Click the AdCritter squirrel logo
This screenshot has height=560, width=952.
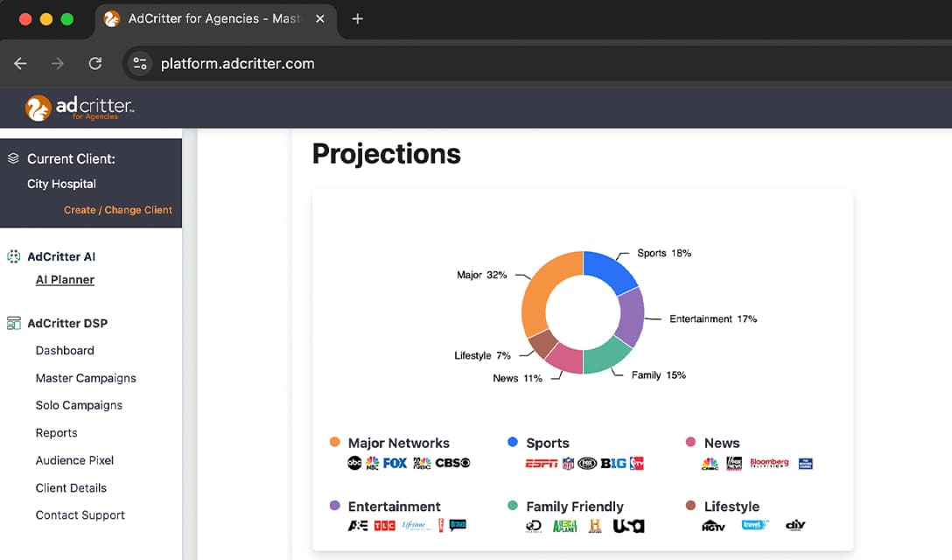click(38, 108)
